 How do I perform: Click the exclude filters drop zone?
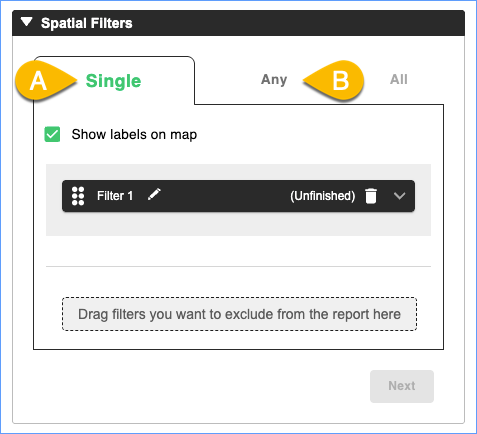(239, 314)
